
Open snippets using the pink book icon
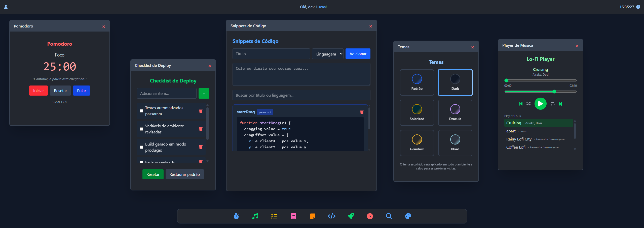(x=293, y=216)
